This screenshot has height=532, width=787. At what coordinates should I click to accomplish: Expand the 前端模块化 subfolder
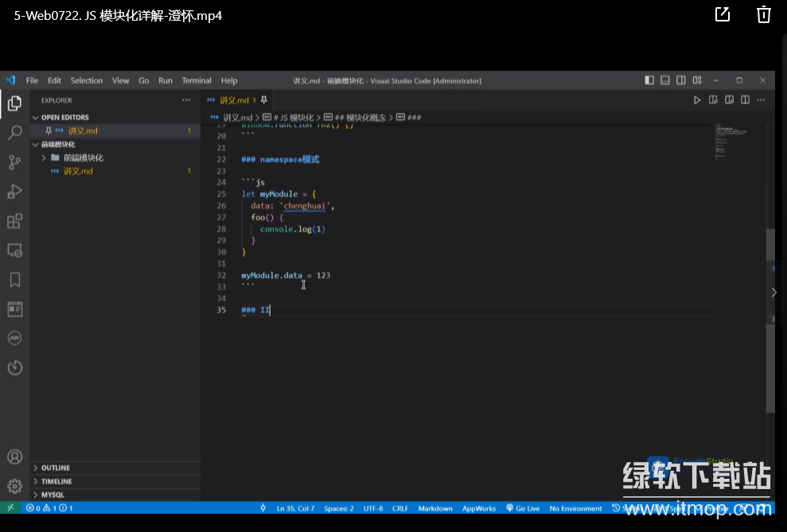[44, 157]
